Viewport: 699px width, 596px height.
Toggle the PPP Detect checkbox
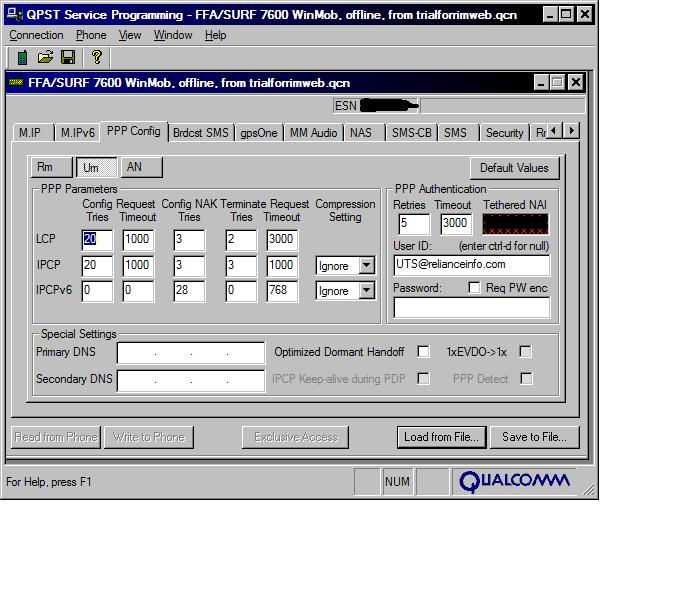point(526,378)
